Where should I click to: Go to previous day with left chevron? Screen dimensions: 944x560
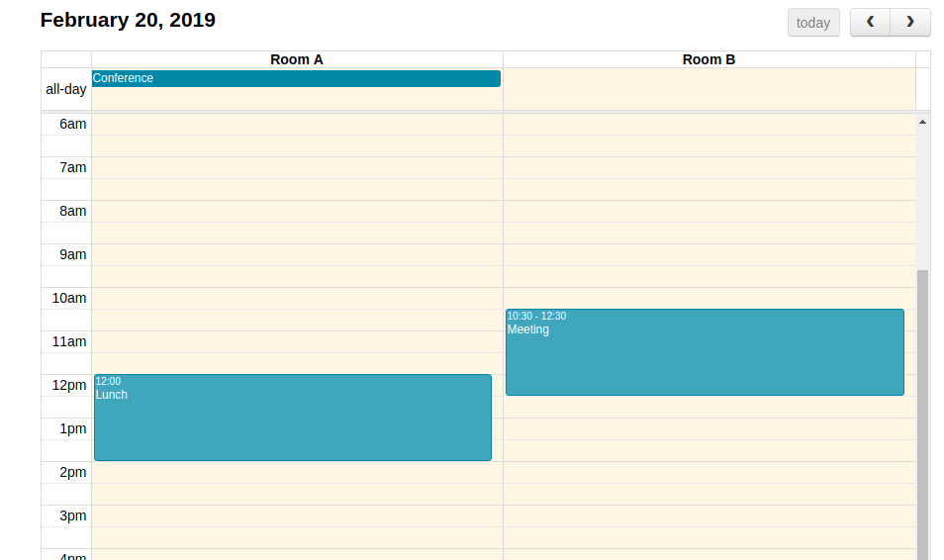(x=870, y=23)
